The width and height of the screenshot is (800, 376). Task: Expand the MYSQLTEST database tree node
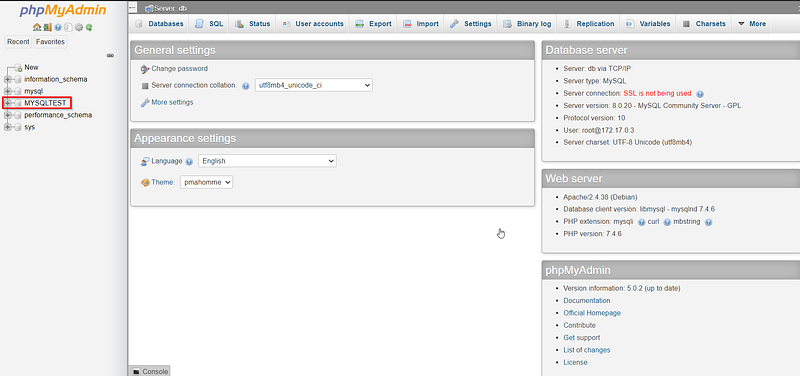pos(7,103)
